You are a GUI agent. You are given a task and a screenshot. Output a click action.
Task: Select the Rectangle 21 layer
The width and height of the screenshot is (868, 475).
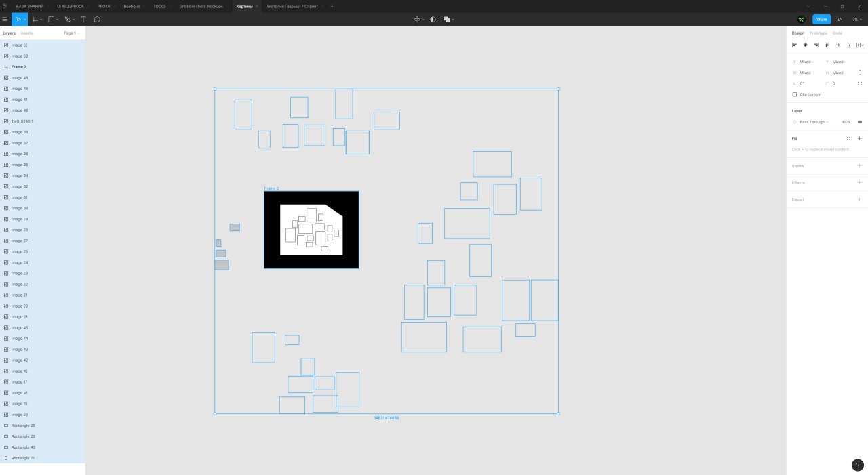click(43, 458)
